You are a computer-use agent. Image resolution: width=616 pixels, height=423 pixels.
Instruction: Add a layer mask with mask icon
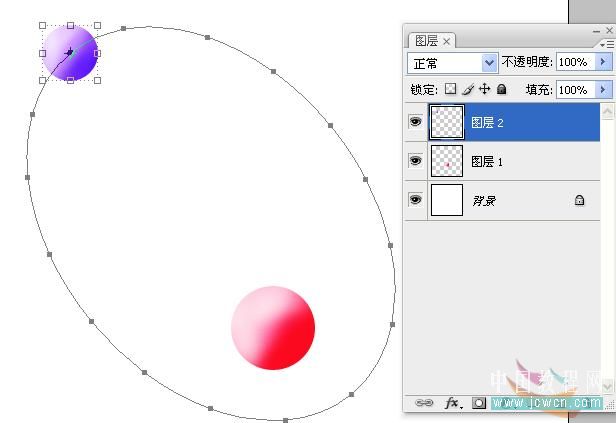point(479,403)
